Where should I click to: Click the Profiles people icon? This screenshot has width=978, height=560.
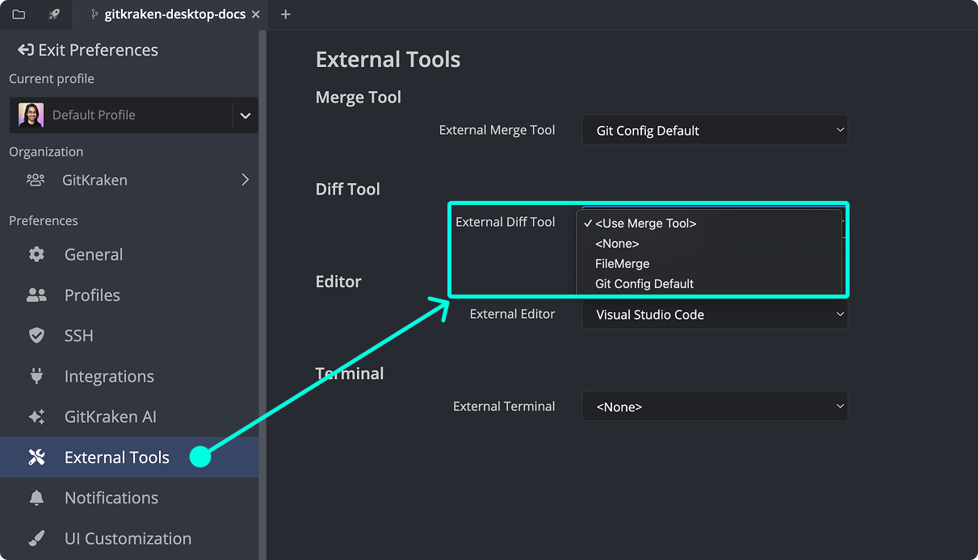(36, 295)
